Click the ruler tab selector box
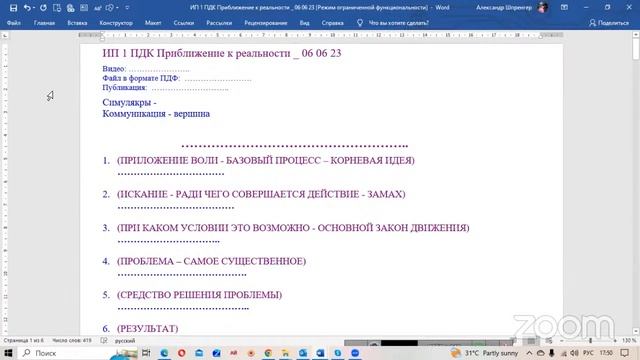This screenshot has width=640, height=360. coord(4,36)
